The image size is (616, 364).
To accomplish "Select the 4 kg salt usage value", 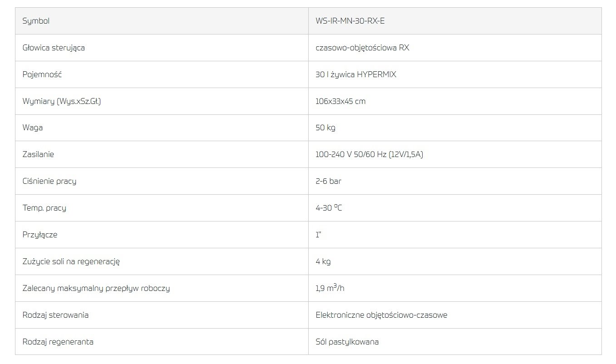I will (x=323, y=261).
